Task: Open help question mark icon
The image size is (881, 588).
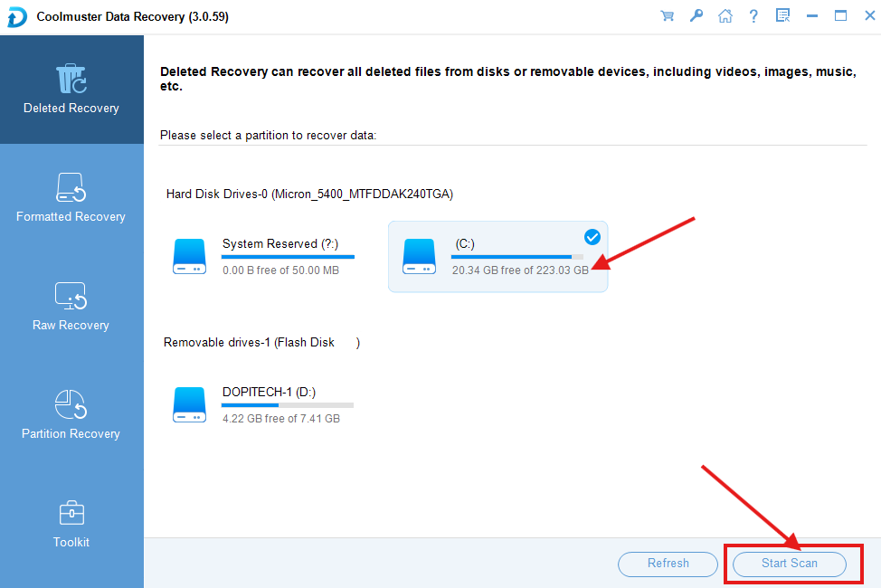Action: 753,15
